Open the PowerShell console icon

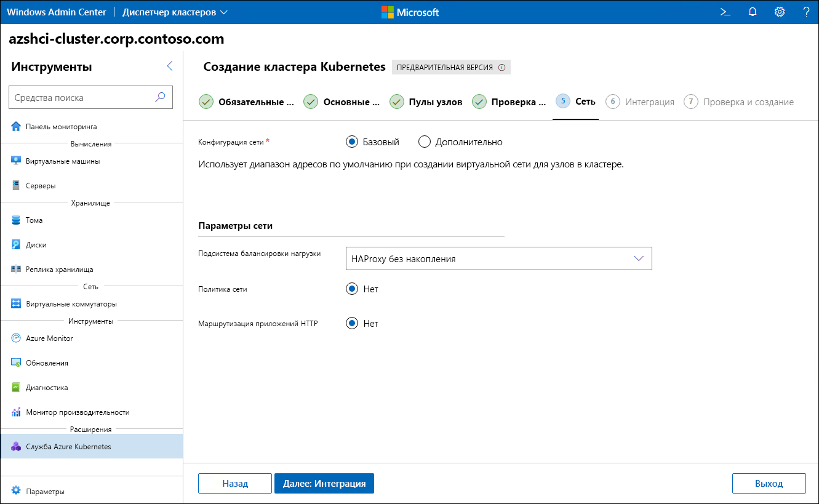(x=726, y=12)
